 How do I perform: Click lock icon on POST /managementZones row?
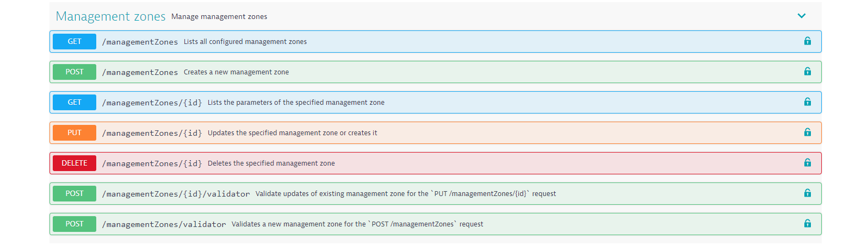808,72
